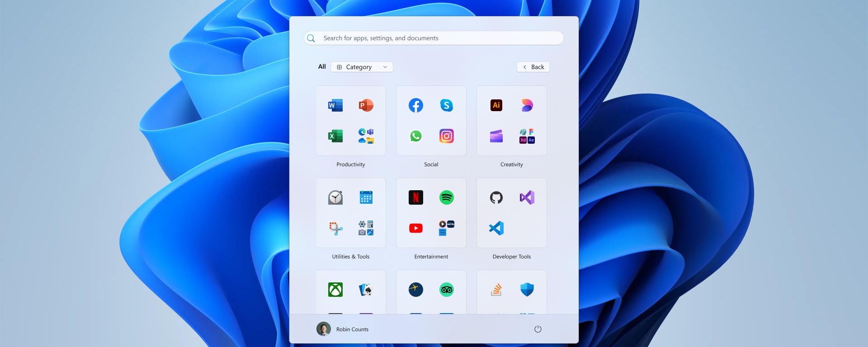Show more Creativity apps with Xd and Ae

point(527,136)
